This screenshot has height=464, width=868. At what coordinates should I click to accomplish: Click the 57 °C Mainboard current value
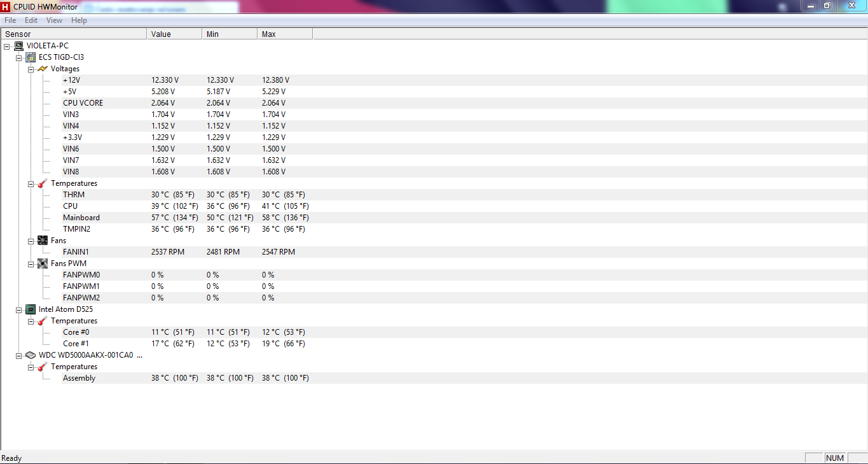[175, 218]
